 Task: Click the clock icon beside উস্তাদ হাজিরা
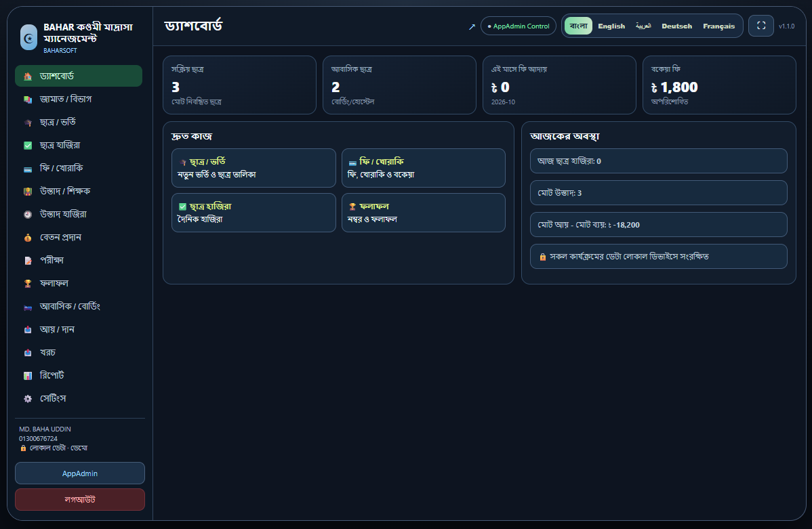(28, 214)
